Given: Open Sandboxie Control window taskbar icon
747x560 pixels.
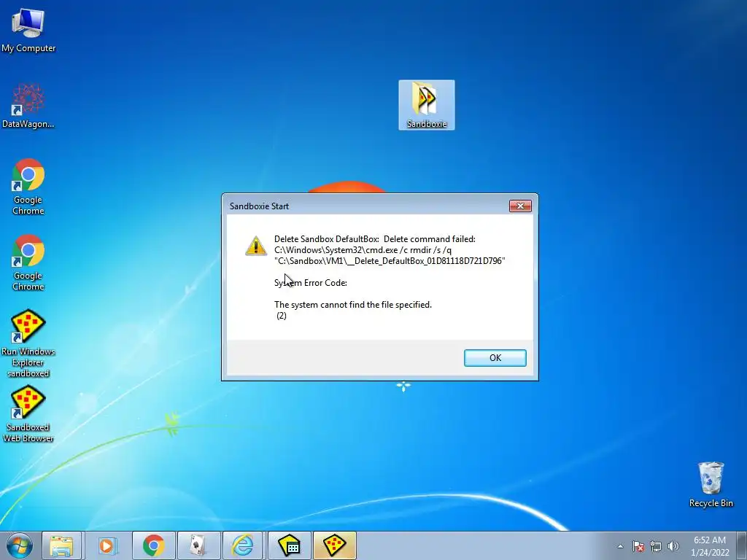Looking at the screenshot, I should point(289,545).
